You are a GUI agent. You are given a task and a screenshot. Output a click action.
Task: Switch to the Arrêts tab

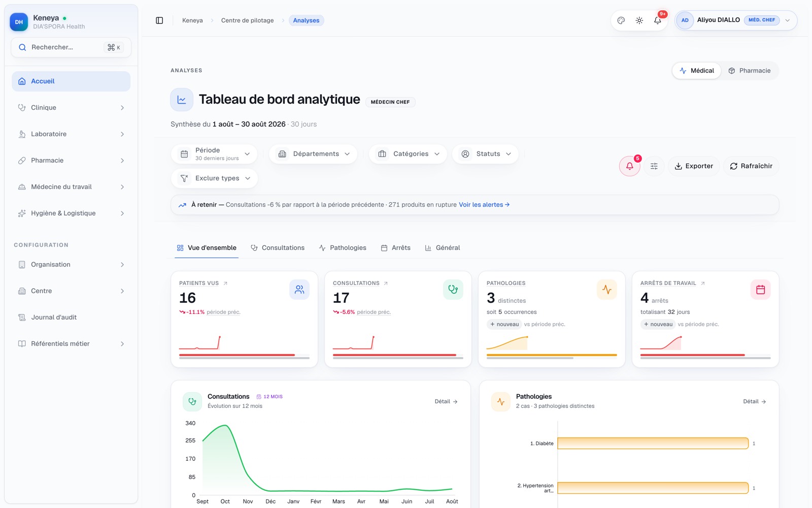coord(396,248)
